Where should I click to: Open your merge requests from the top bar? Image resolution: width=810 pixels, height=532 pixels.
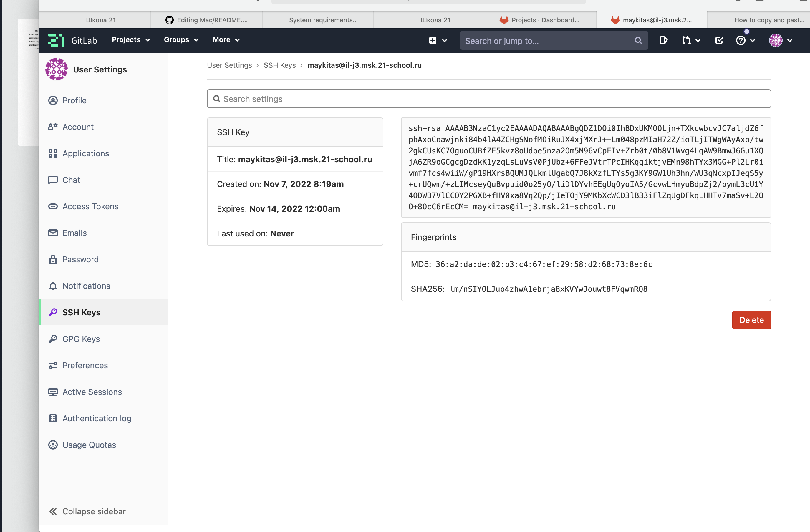[x=687, y=40]
